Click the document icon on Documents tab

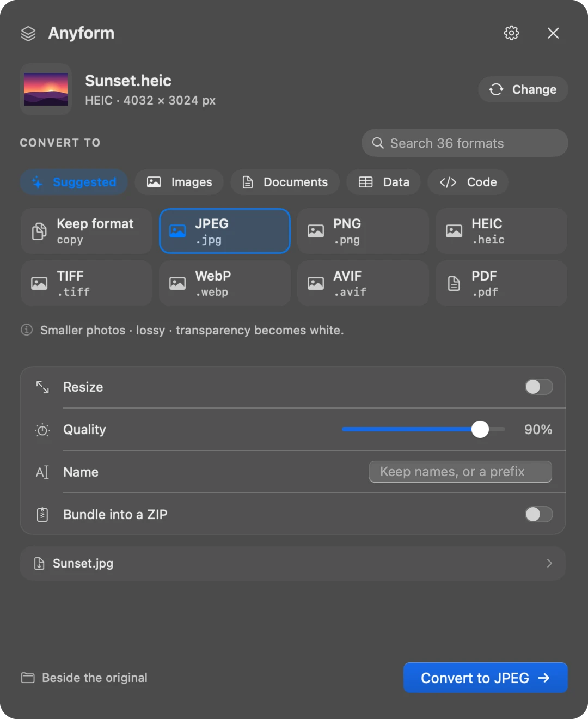(x=248, y=182)
